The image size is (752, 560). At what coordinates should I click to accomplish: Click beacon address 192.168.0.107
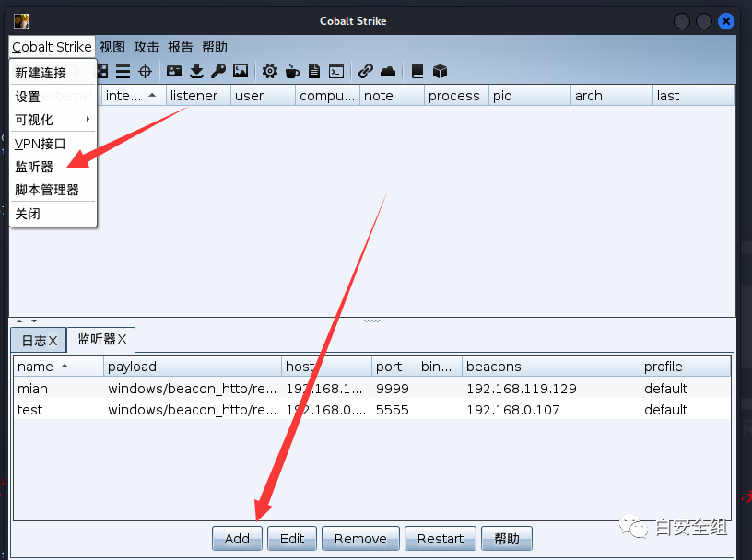(513, 410)
